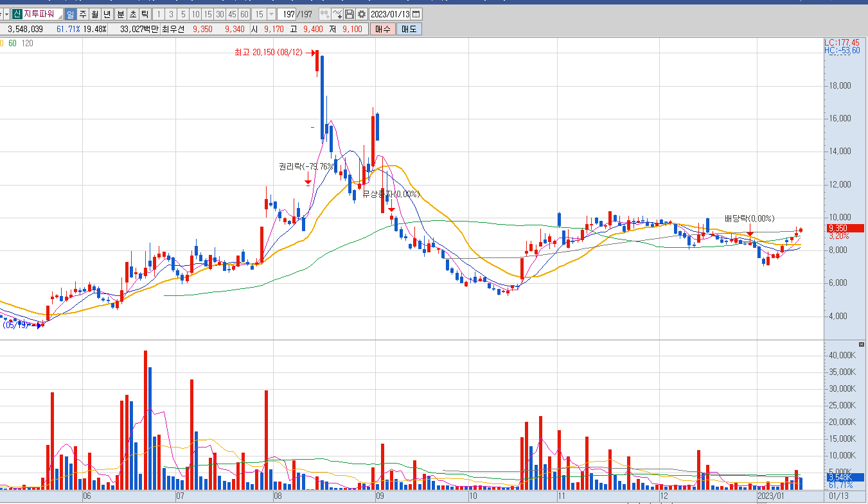The height and width of the screenshot is (504, 868).
Task: Click the custom interval field showing 15
Action: 259,14
